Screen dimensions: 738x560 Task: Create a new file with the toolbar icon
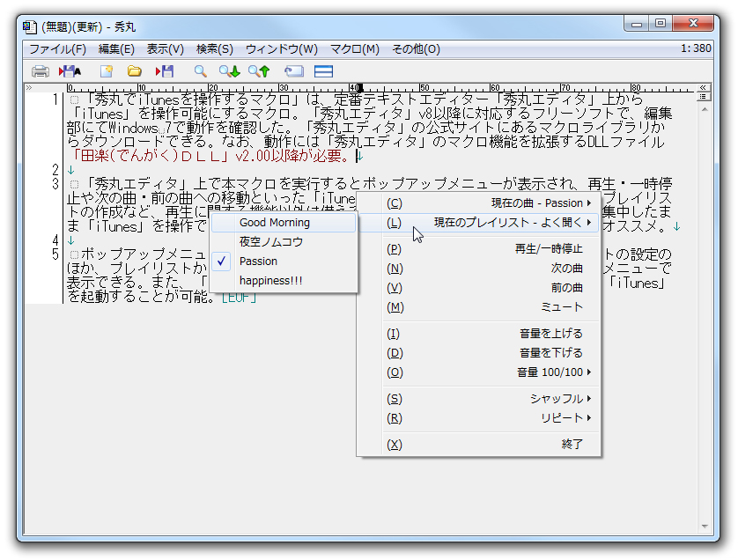pyautogui.click(x=107, y=71)
